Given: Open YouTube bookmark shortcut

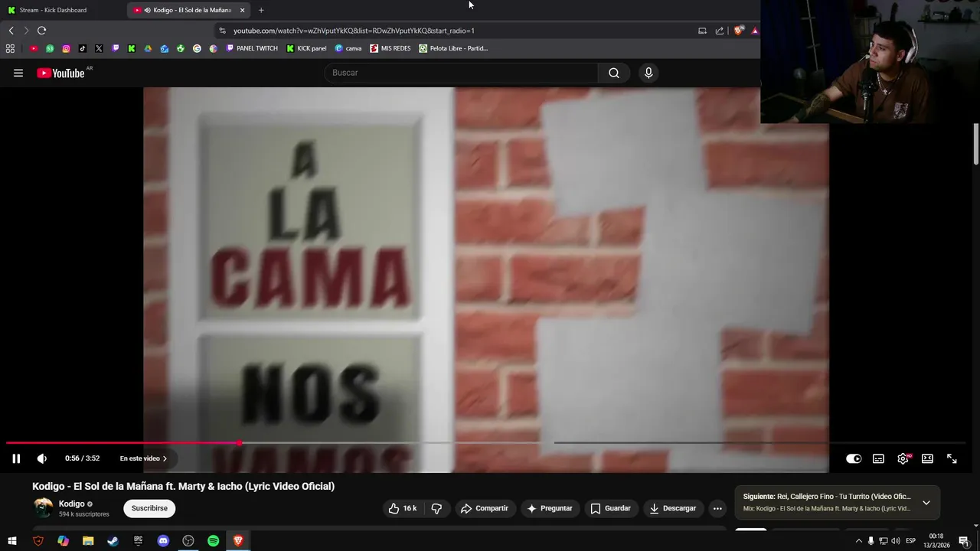Looking at the screenshot, I should click(x=34, y=48).
